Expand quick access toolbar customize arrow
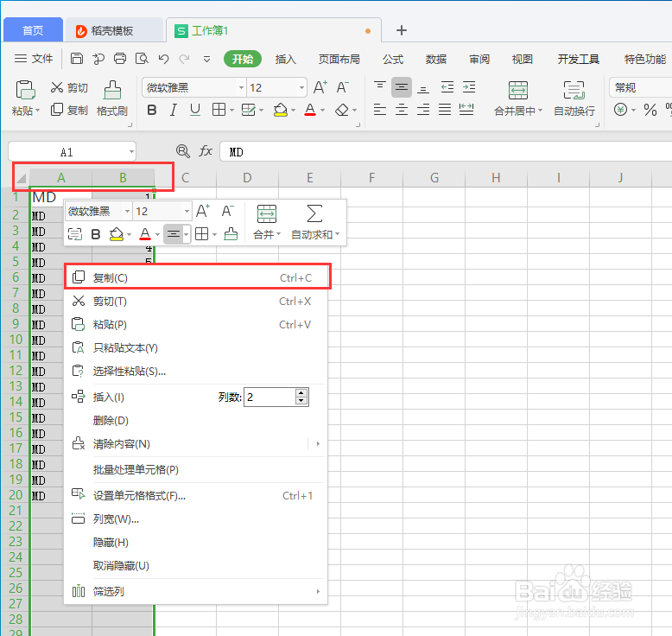The height and width of the screenshot is (636, 672). [206, 59]
